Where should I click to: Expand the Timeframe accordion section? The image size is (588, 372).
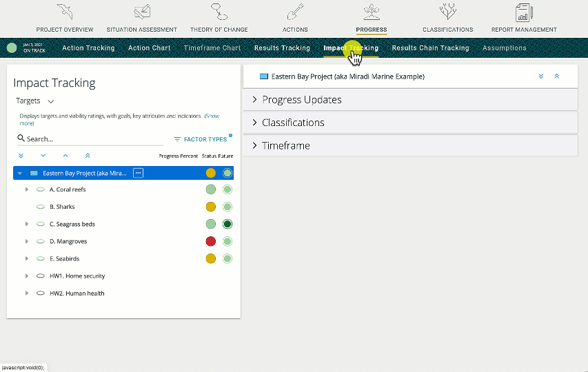point(285,146)
